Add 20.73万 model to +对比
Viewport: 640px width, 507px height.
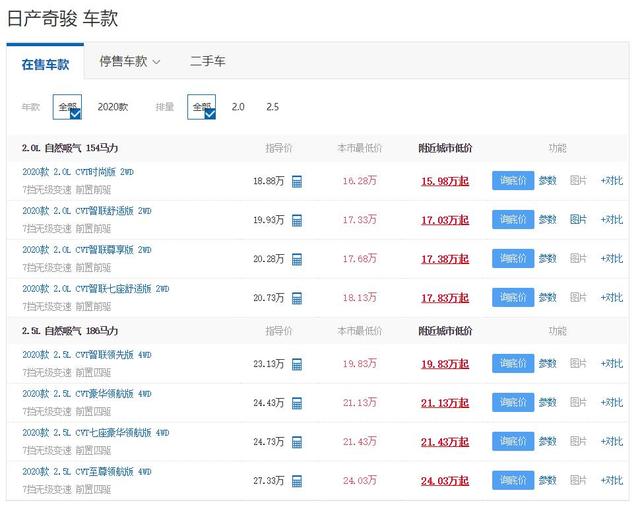[611, 298]
